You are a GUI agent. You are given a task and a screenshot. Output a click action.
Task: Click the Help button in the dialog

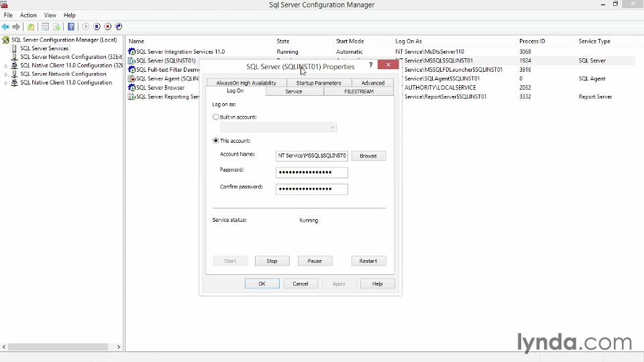coord(378,284)
